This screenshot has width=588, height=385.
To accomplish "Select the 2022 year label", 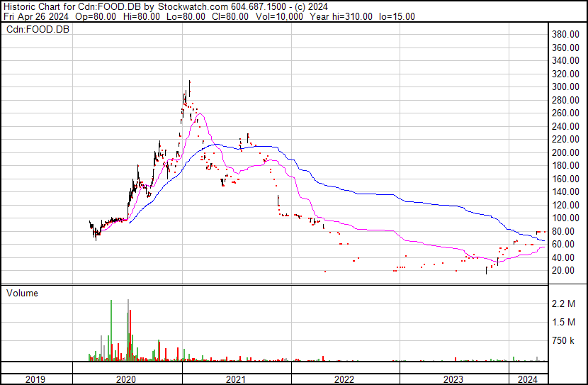I will [344, 379].
